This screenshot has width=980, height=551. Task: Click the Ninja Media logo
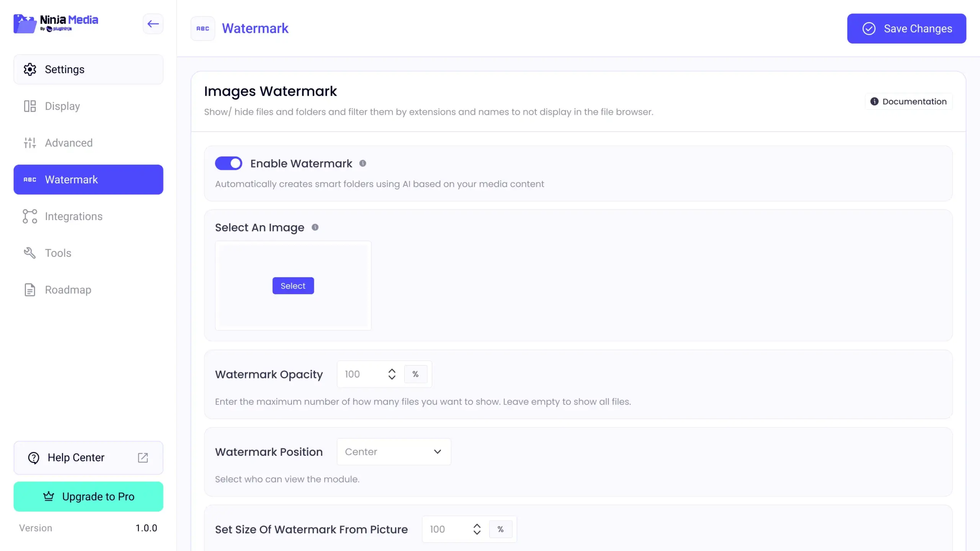pos(56,24)
